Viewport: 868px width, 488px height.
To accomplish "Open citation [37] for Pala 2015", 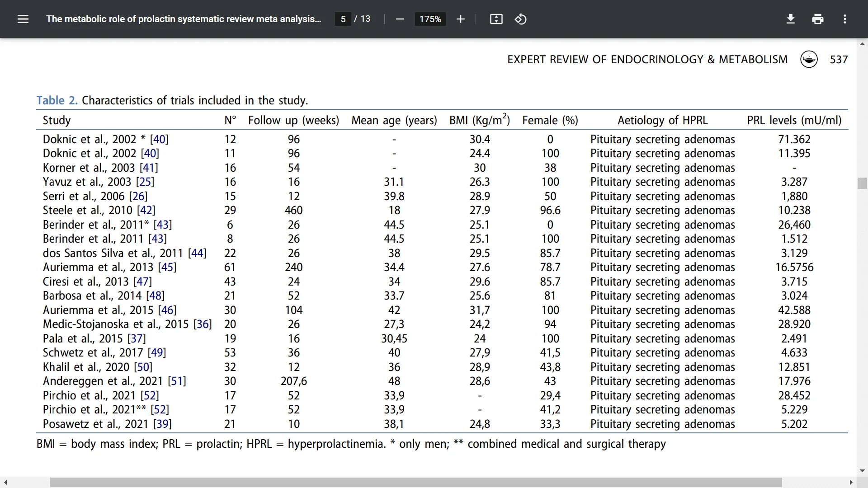I will click(x=137, y=338).
